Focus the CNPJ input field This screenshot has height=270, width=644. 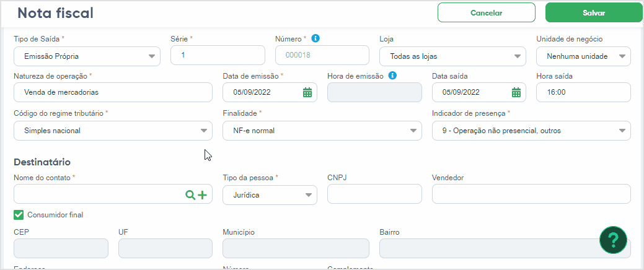(374, 194)
